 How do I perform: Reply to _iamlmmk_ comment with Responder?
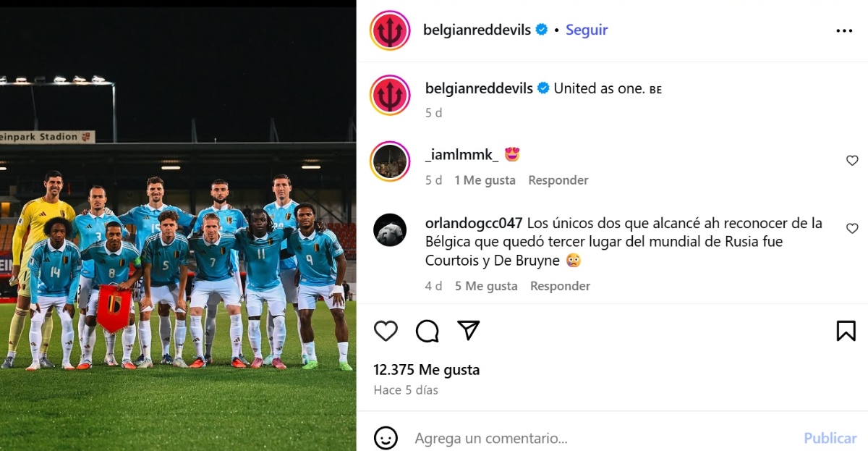click(558, 180)
